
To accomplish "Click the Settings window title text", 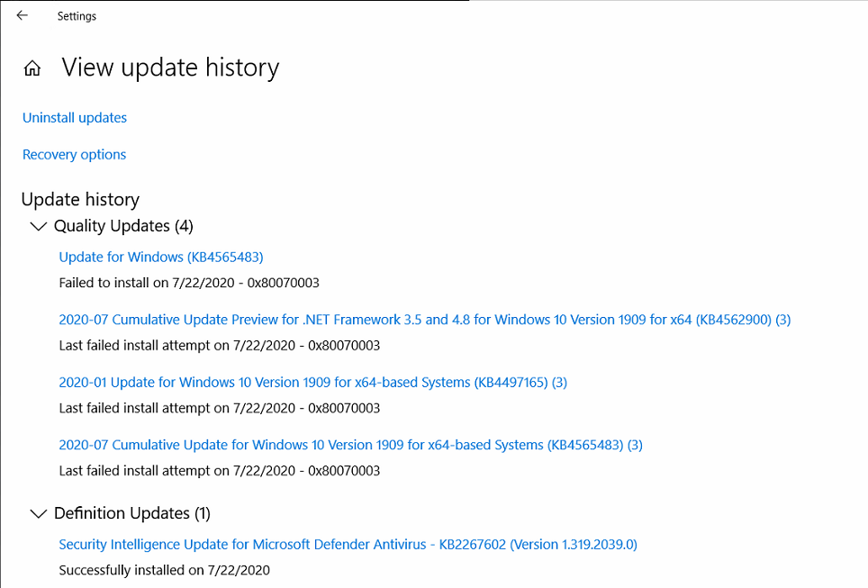I will point(77,16).
